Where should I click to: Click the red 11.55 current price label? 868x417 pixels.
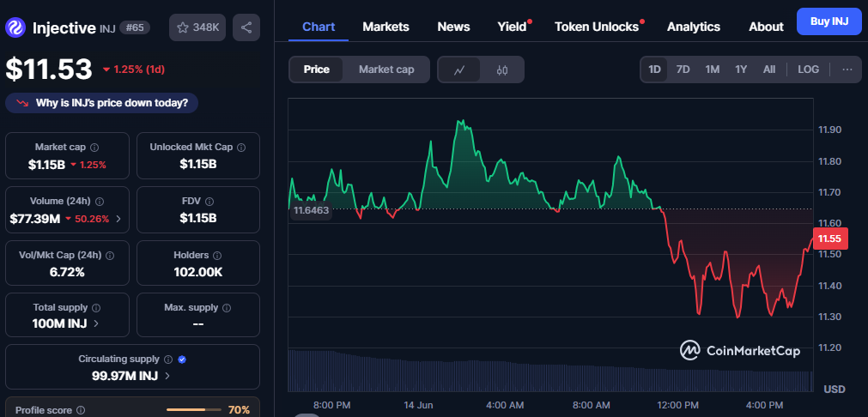coord(829,239)
